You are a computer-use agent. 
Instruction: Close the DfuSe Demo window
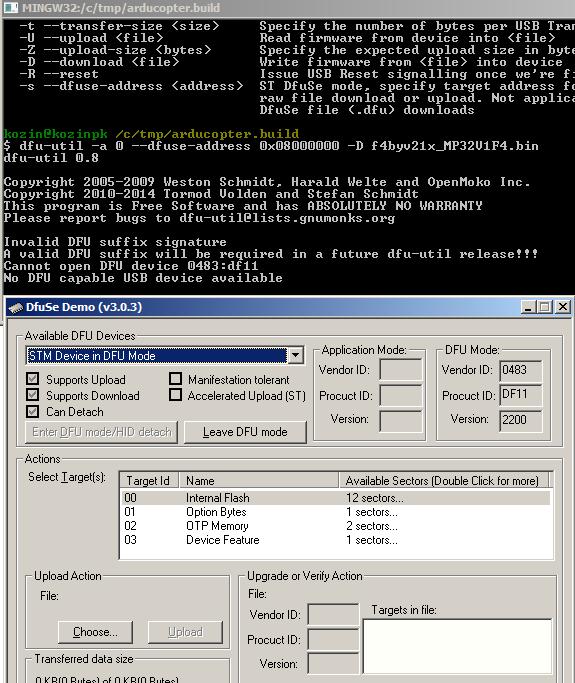point(563,307)
